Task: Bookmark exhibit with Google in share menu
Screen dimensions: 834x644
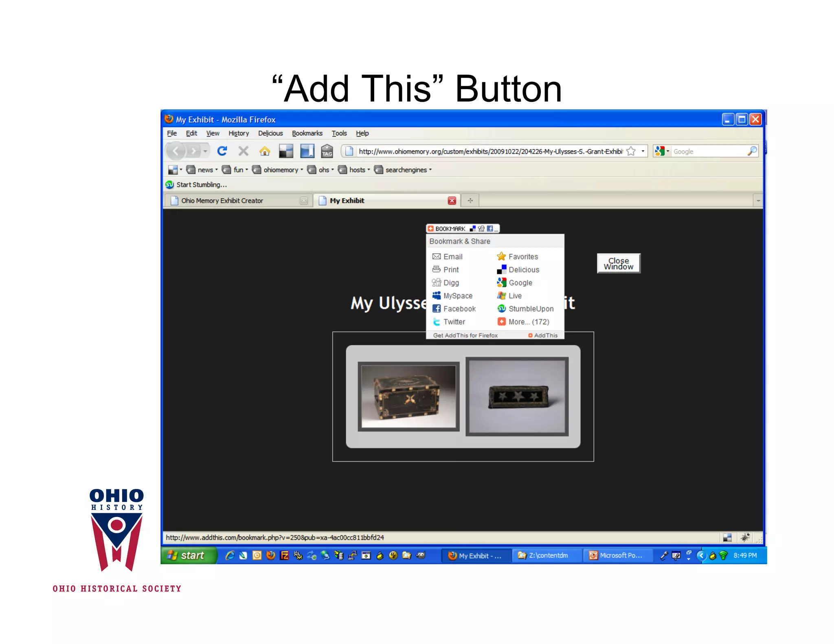Action: (x=514, y=283)
